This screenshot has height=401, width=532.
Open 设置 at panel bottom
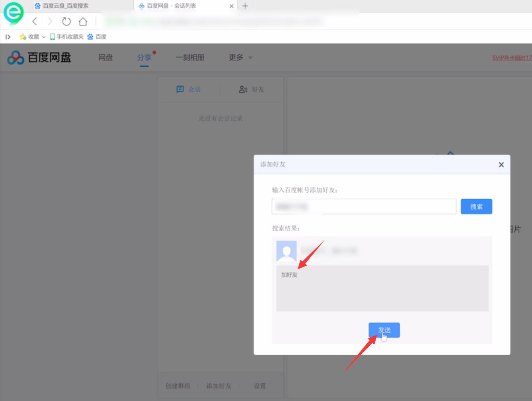(260, 386)
